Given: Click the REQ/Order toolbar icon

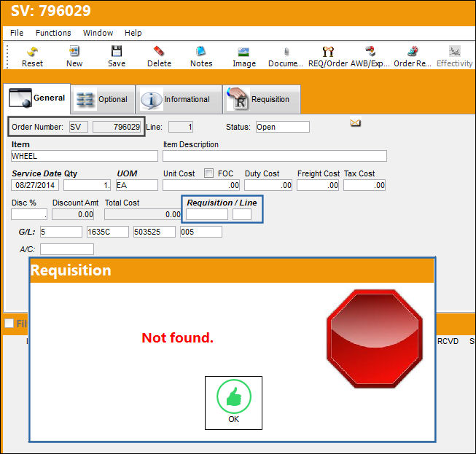Looking at the screenshot, I should 328,52.
